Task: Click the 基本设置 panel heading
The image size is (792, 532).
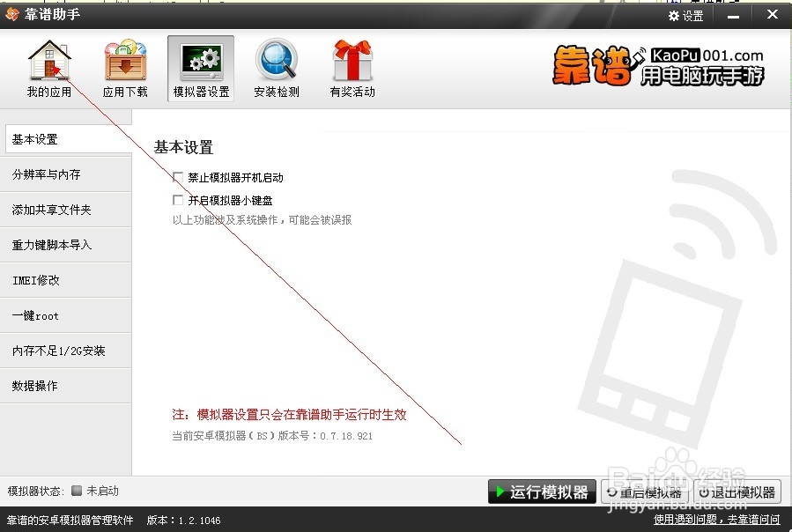Action: pyautogui.click(x=183, y=147)
